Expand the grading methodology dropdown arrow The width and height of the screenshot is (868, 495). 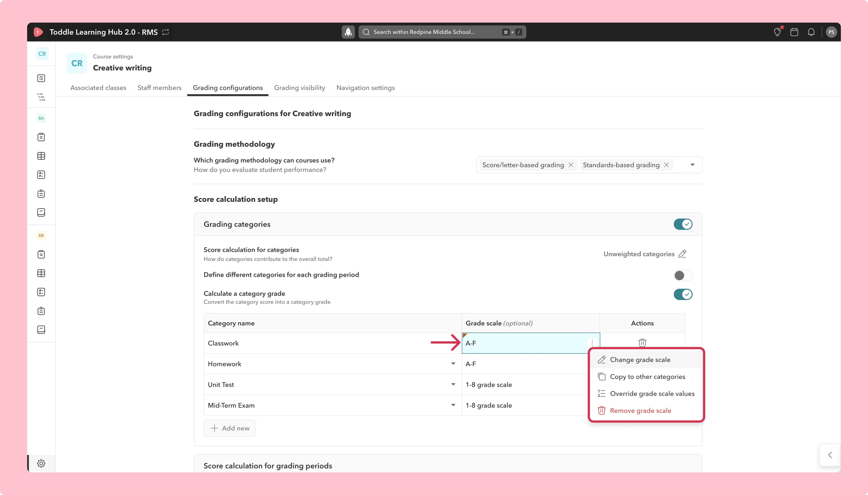(692, 165)
